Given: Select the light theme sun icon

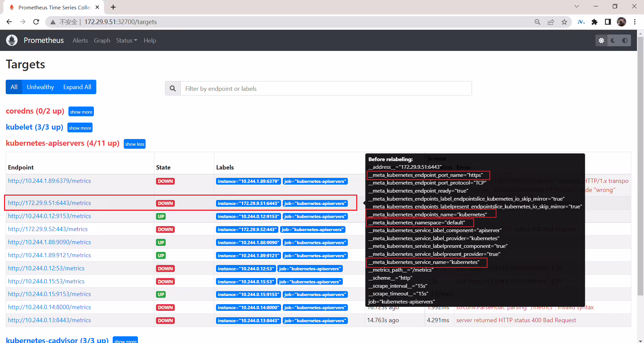Looking at the screenshot, I should click(601, 41).
